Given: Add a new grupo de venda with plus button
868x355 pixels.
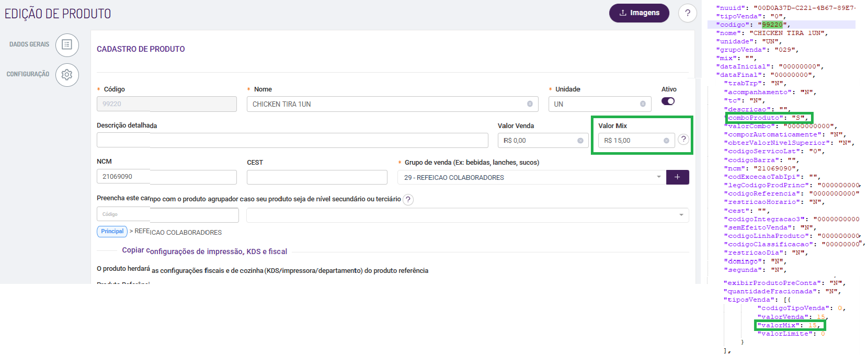Looking at the screenshot, I should [677, 177].
